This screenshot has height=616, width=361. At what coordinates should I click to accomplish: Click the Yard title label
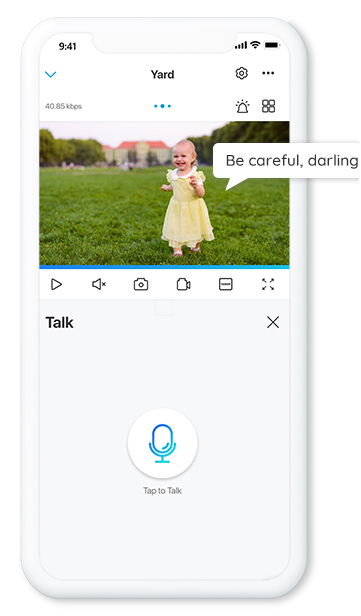pos(163,74)
